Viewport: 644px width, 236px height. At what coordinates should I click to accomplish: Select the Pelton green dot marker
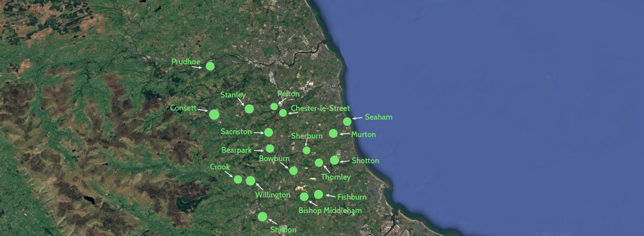pos(274,107)
